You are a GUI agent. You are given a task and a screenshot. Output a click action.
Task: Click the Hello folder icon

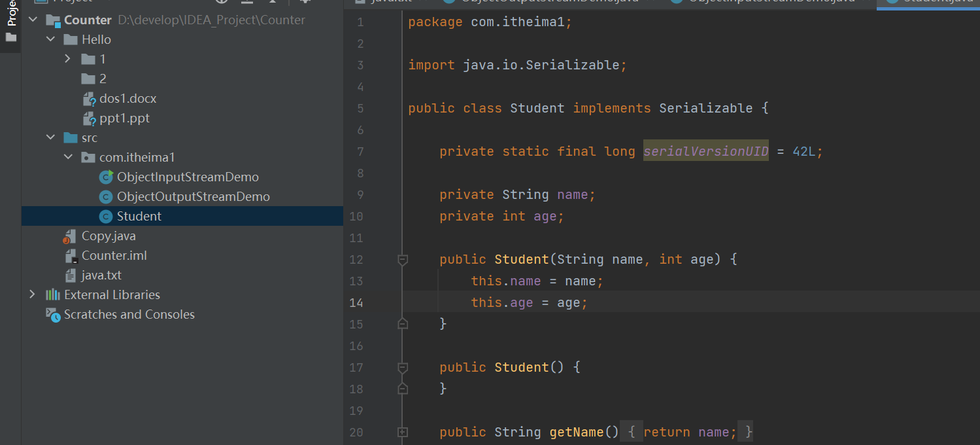coord(71,40)
